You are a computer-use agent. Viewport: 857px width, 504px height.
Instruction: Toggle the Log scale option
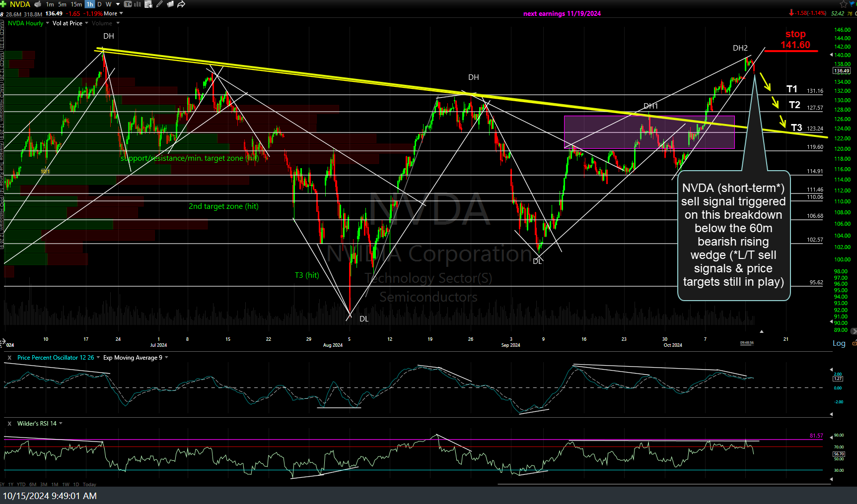(x=839, y=343)
